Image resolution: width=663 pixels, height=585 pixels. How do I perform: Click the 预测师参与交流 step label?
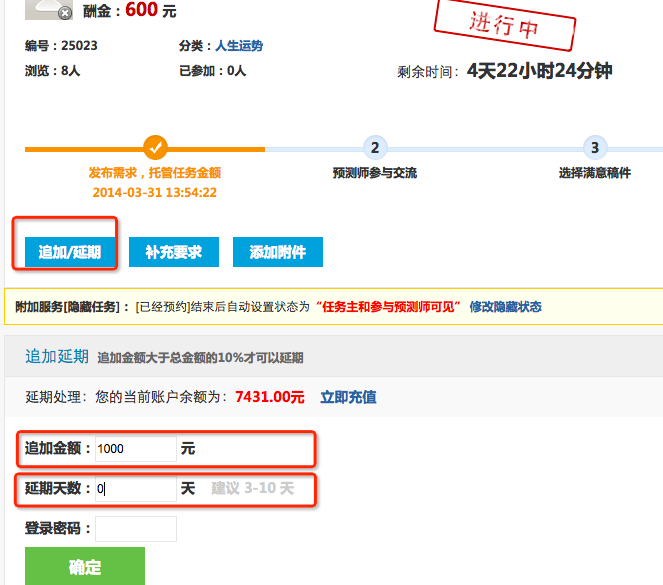tap(375, 173)
